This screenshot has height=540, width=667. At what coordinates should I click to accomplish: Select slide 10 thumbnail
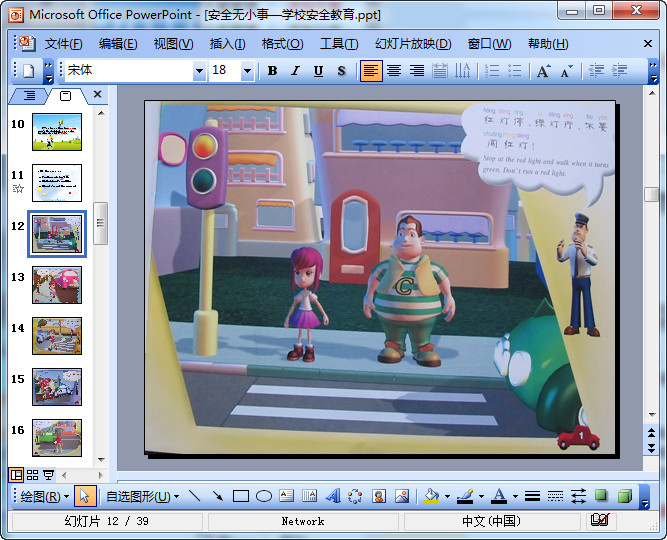pos(57,132)
